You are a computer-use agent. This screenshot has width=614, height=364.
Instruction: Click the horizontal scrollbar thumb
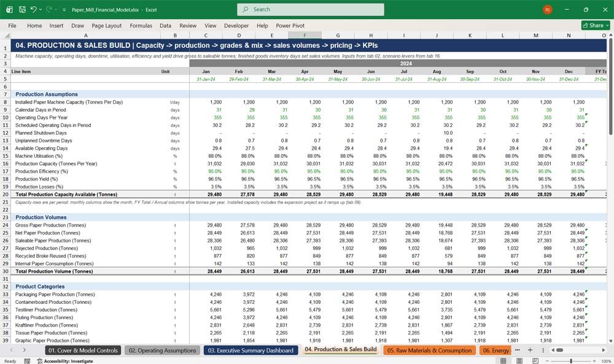point(560,350)
